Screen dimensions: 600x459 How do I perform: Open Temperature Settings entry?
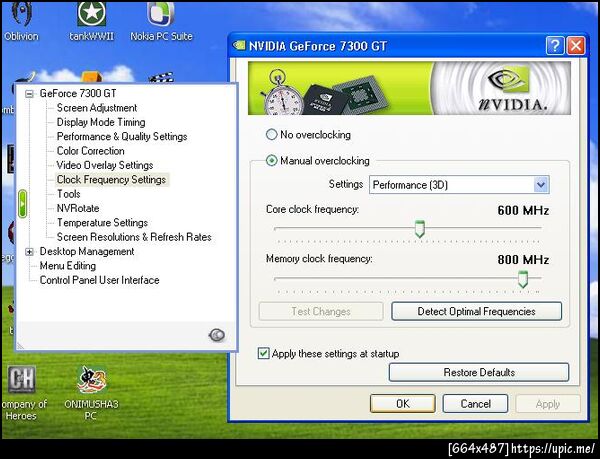click(x=102, y=223)
